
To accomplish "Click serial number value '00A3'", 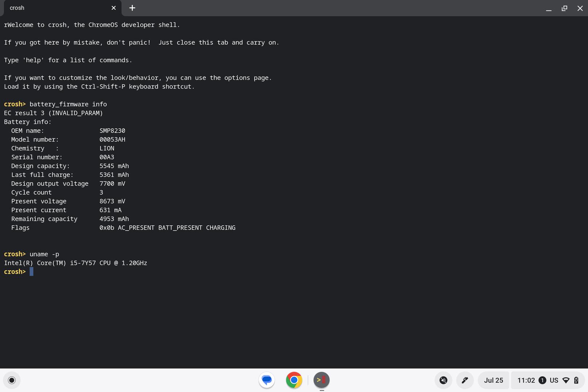I will point(107,157).
